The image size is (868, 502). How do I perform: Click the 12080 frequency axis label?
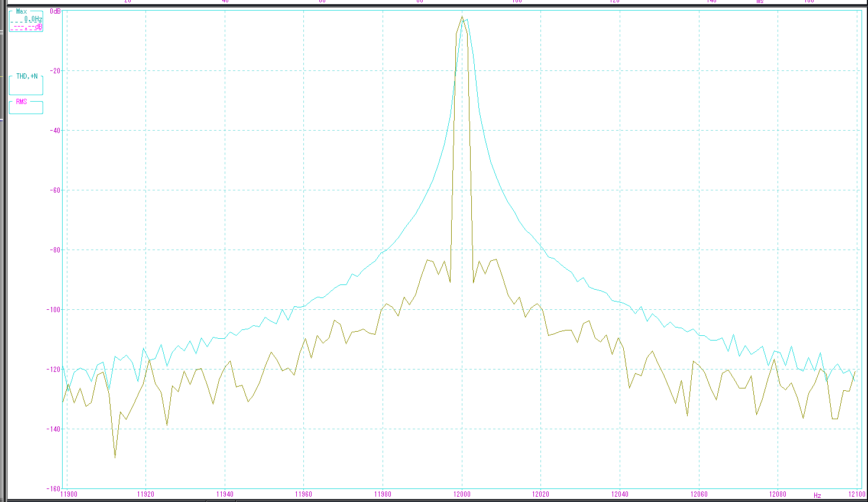pyautogui.click(x=778, y=494)
